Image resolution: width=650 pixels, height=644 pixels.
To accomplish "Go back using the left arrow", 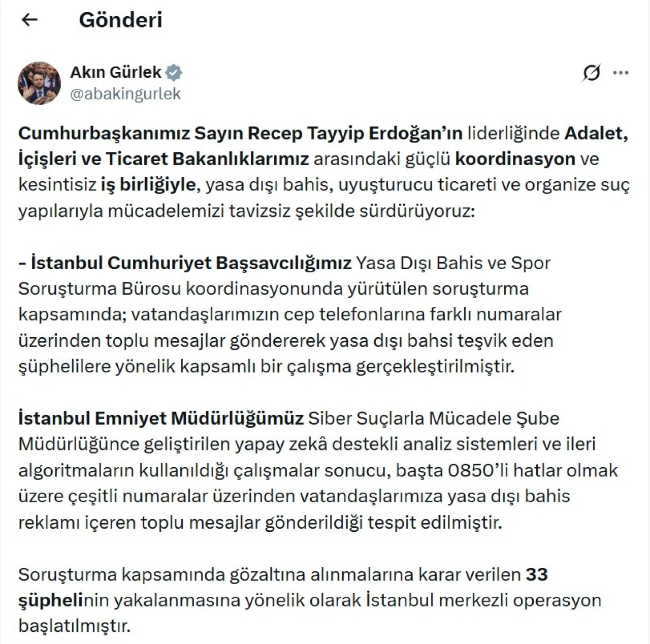I will tap(30, 20).
